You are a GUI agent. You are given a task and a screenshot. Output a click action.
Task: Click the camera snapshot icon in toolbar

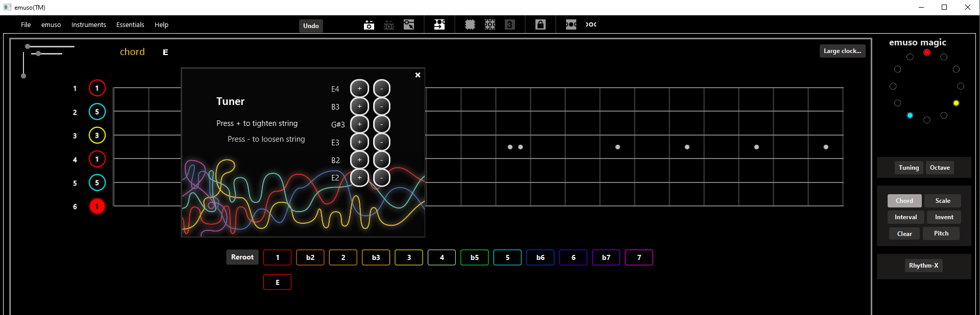click(x=369, y=25)
